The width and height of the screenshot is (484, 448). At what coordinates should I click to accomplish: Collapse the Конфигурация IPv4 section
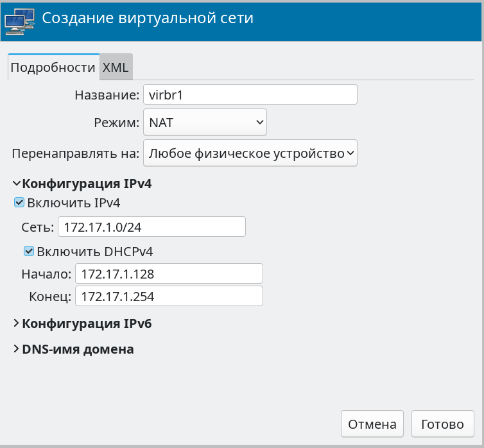coord(17,184)
